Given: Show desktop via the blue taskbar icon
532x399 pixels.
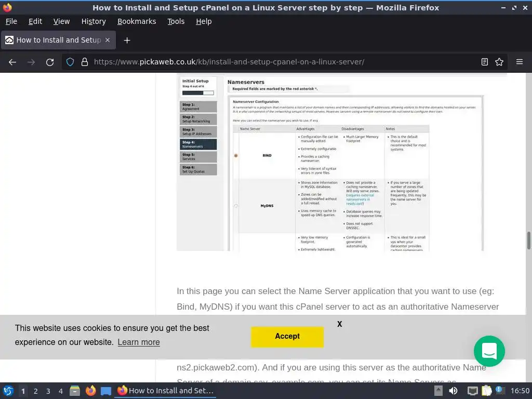Looking at the screenshot, I should pyautogui.click(x=106, y=391).
